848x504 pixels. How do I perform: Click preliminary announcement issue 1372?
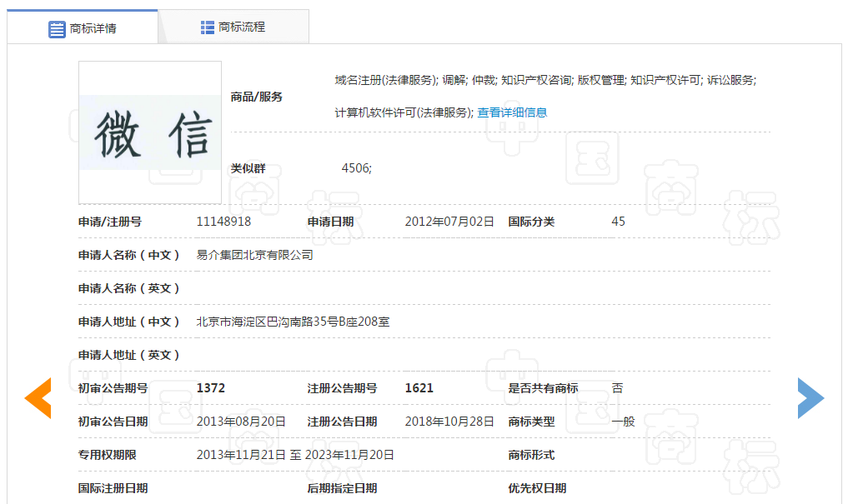click(x=210, y=388)
